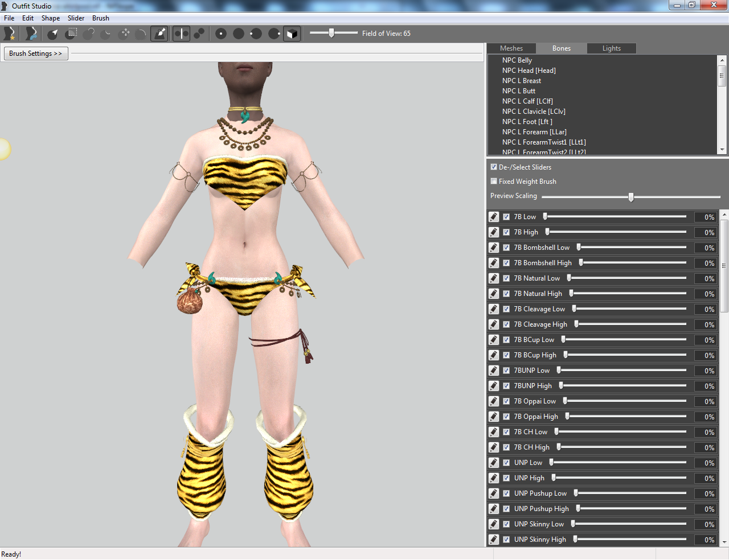This screenshot has height=560, width=729.
Task: Switch to the Lights tab
Action: 612,48
